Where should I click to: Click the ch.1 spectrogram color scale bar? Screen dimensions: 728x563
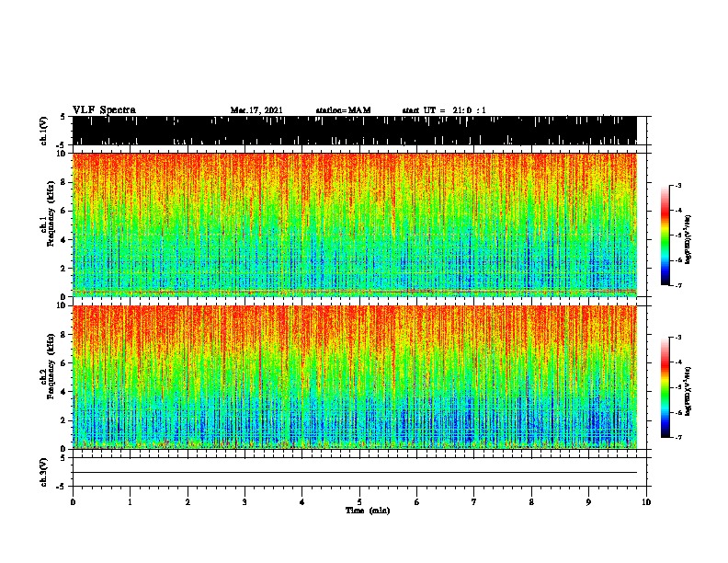point(665,236)
